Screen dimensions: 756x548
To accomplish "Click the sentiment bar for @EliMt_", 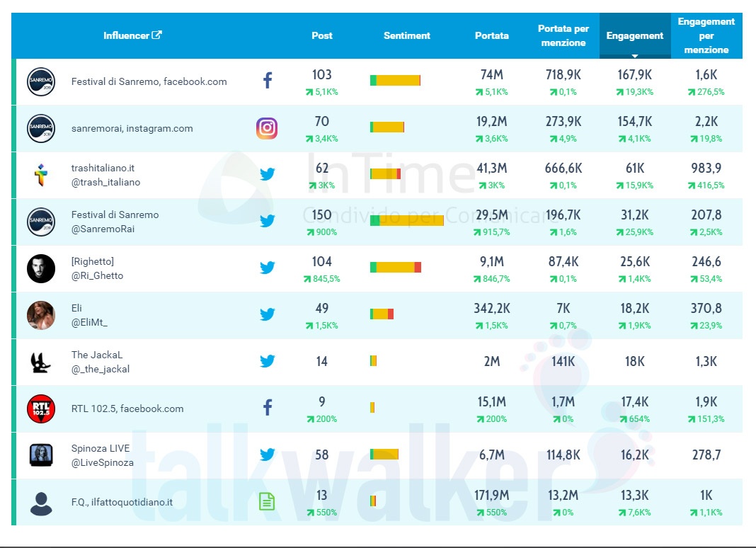I will 382,314.
